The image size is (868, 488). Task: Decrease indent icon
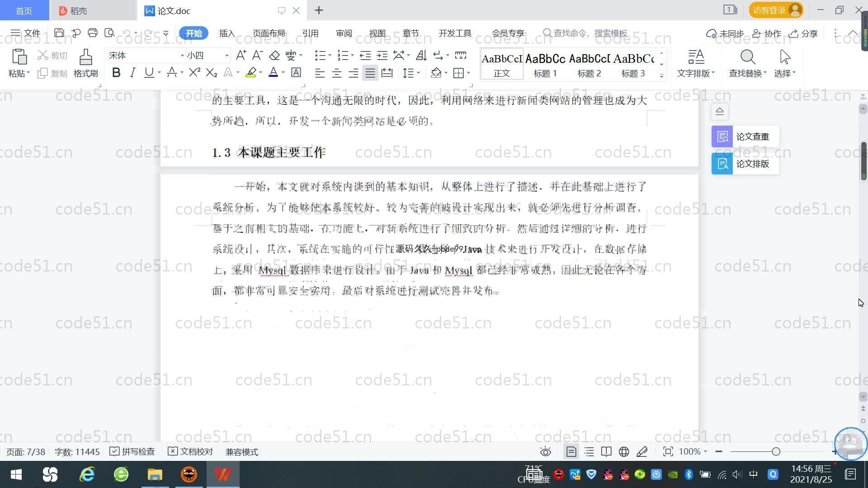pyautogui.click(x=365, y=55)
